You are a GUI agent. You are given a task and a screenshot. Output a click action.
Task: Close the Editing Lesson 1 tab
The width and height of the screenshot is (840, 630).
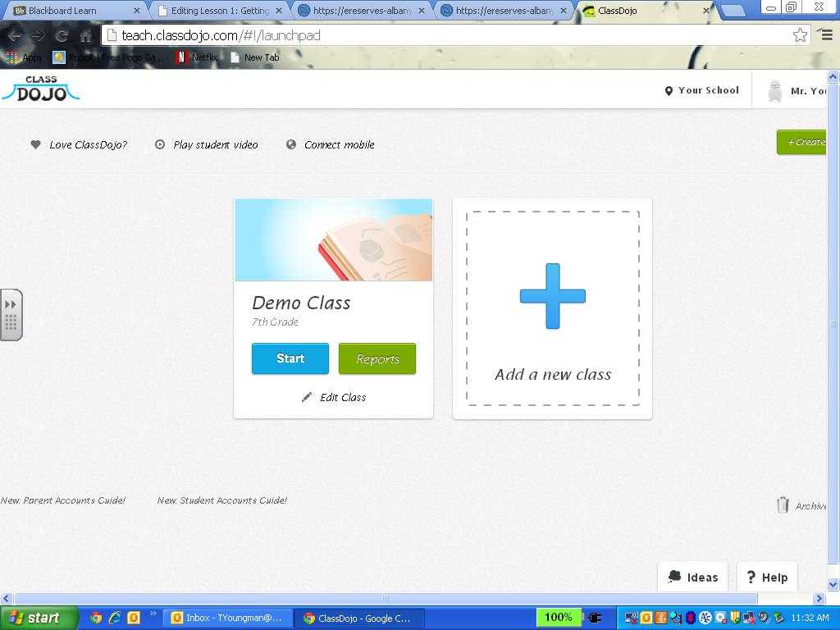click(279, 10)
